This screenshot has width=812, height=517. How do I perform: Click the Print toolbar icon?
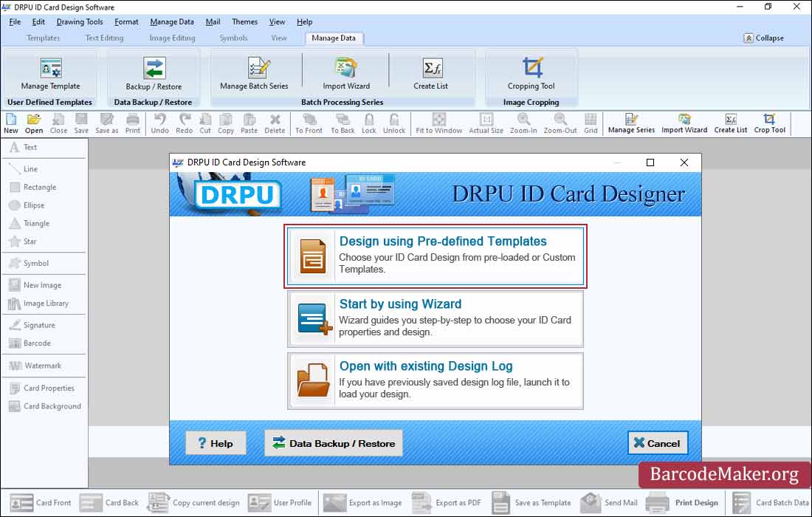pyautogui.click(x=133, y=124)
